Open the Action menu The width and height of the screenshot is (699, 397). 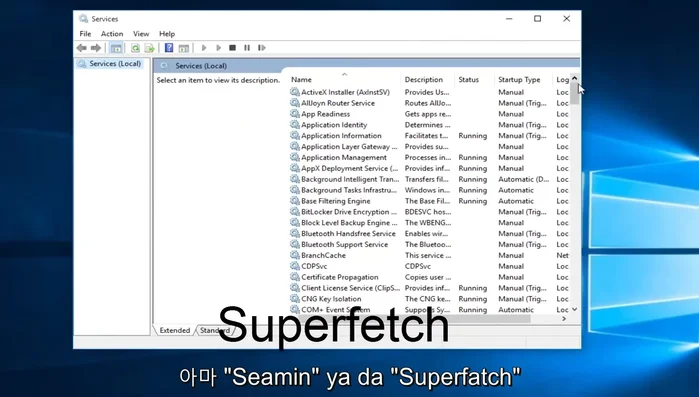[112, 34]
